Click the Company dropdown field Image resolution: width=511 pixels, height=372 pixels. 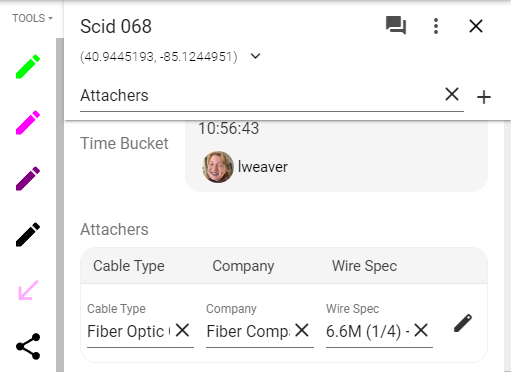(248, 331)
